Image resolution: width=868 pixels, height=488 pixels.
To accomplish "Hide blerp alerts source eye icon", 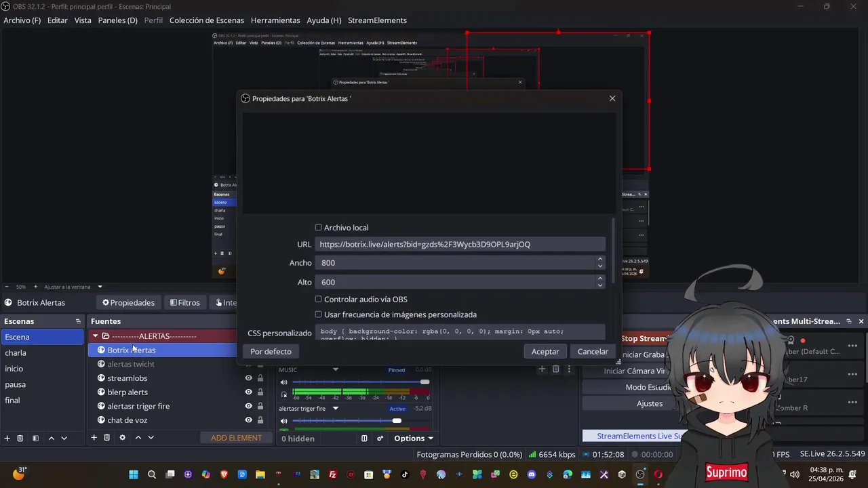I will pyautogui.click(x=248, y=392).
